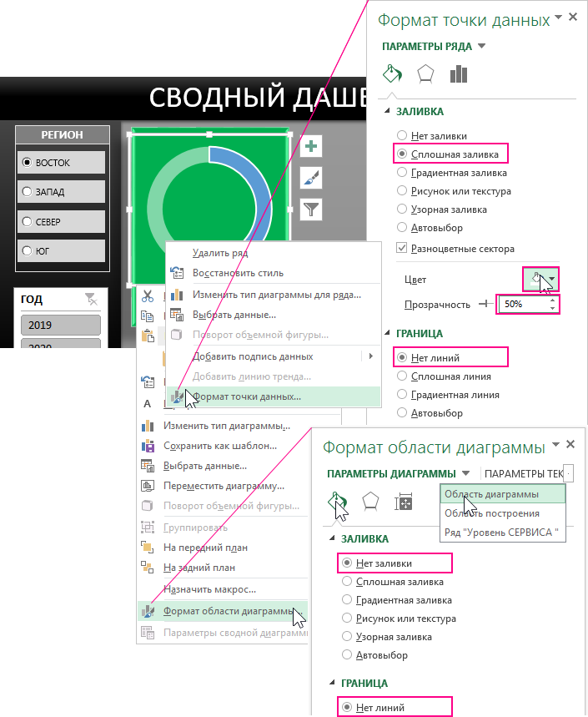This screenshot has height=717, width=588.
Task: Click the 50% transparency input field
Action: pyautogui.click(x=523, y=304)
